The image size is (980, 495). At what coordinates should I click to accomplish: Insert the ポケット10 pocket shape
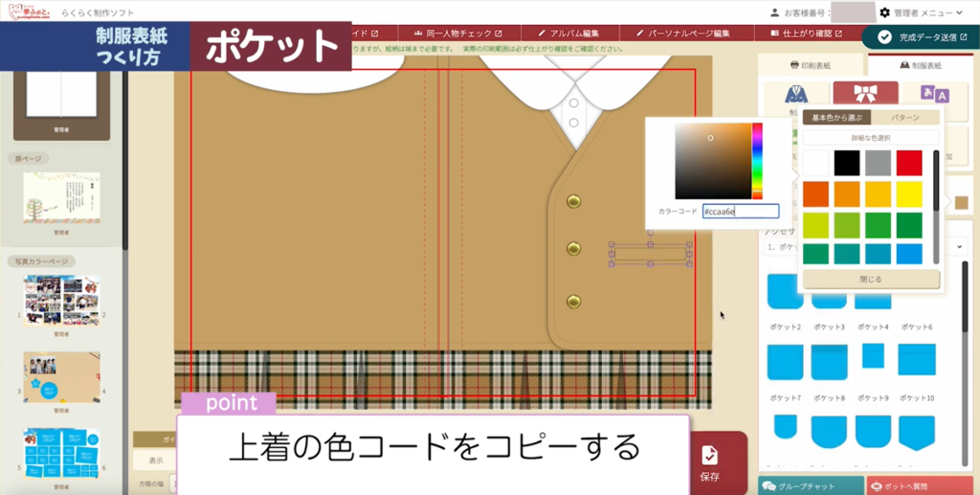coord(916,359)
